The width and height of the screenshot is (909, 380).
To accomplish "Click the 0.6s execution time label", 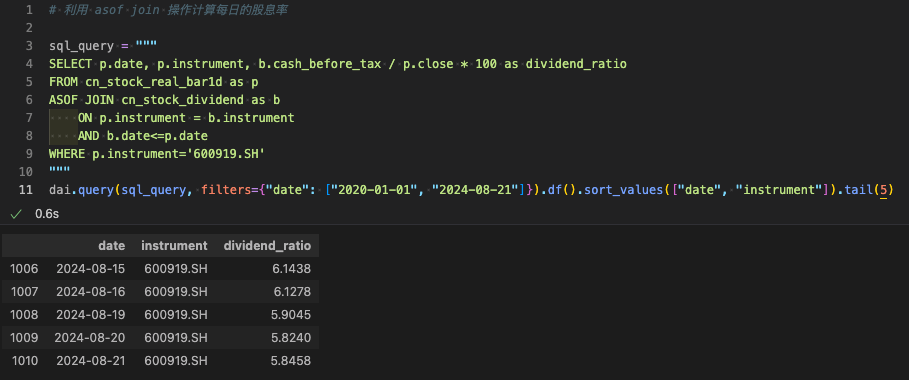I will (x=47, y=214).
